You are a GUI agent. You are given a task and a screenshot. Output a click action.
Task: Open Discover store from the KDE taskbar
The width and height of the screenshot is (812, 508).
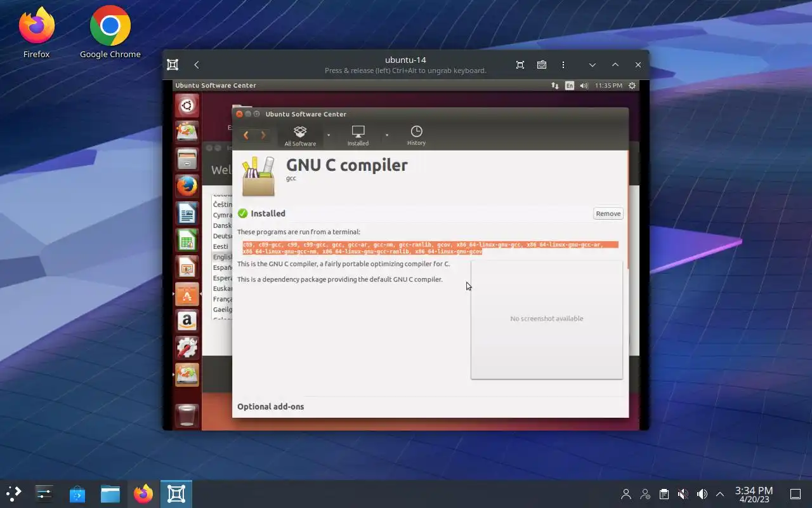[x=77, y=494]
